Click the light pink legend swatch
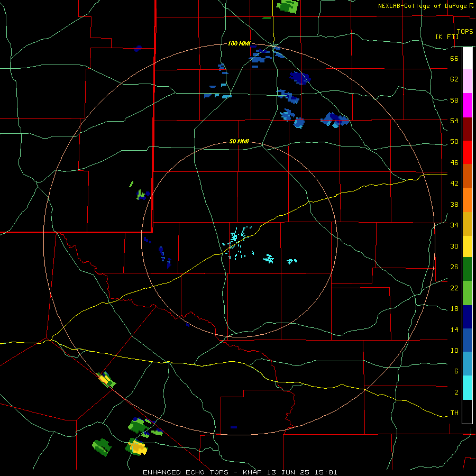Screen dimensions: 476x476 tap(467, 81)
